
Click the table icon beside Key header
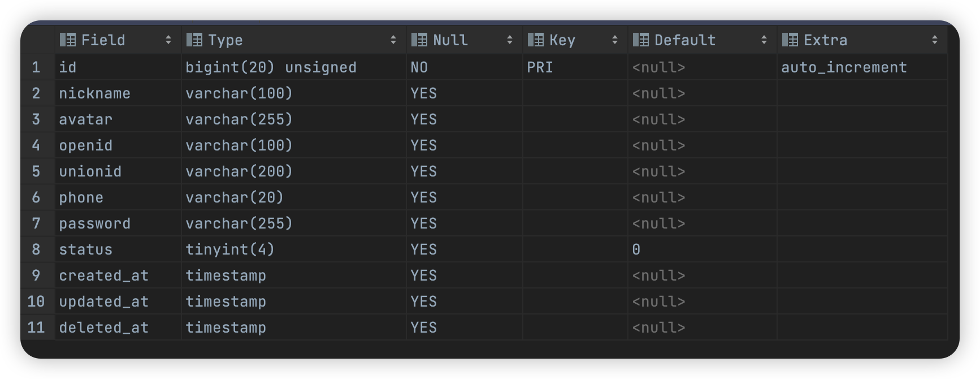click(536, 40)
